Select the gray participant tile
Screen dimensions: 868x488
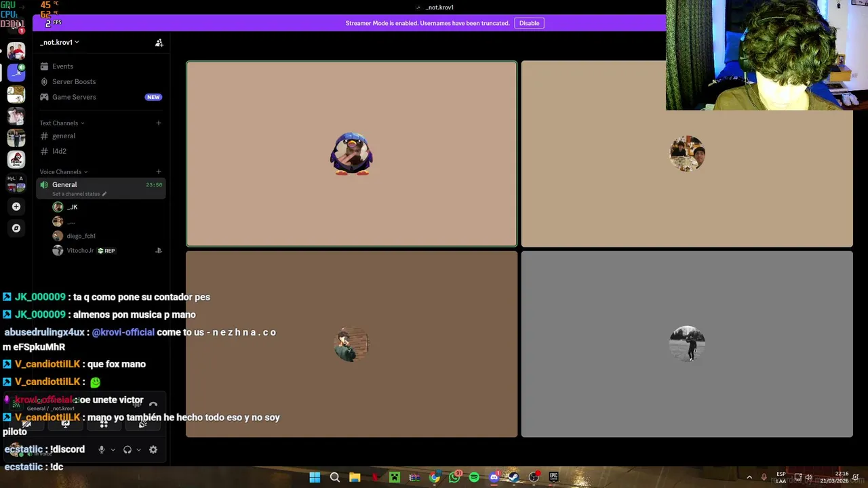(x=687, y=344)
